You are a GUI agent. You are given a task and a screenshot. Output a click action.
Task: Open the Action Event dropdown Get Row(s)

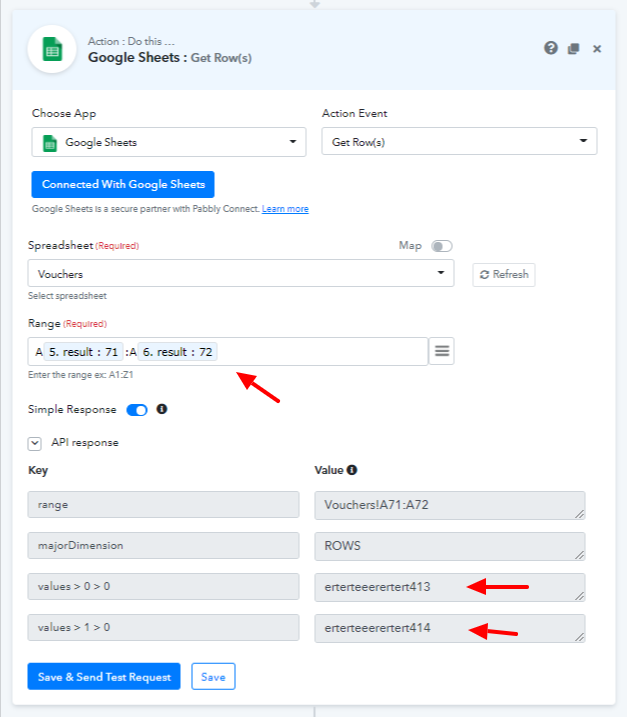click(x=459, y=141)
